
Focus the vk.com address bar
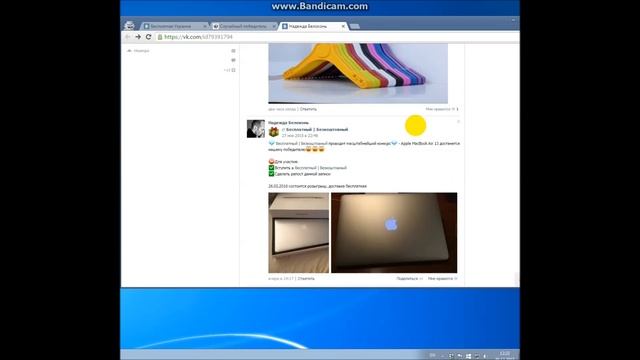(x=339, y=37)
